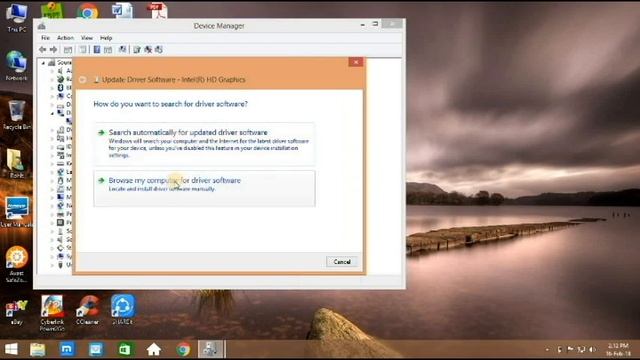This screenshot has height=360, width=640.
Task: Toggle the show/hide console tree toolbar icon
Action: point(68,49)
